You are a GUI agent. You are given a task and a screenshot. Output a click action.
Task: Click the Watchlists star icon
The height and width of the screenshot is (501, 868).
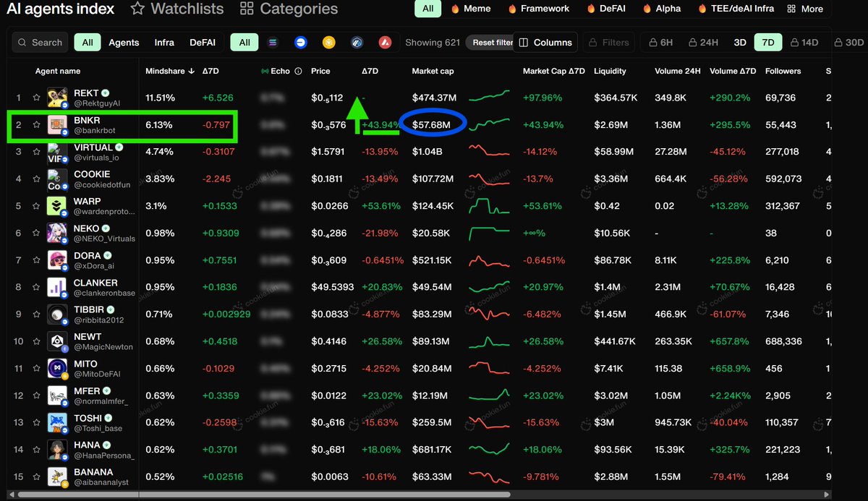[x=137, y=9]
